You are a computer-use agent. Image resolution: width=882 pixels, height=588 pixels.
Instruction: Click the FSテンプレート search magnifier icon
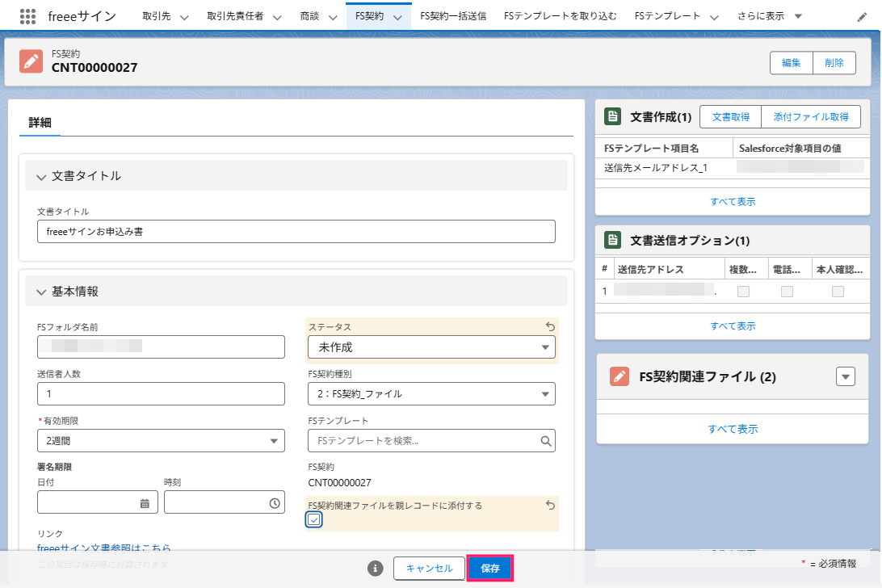546,441
